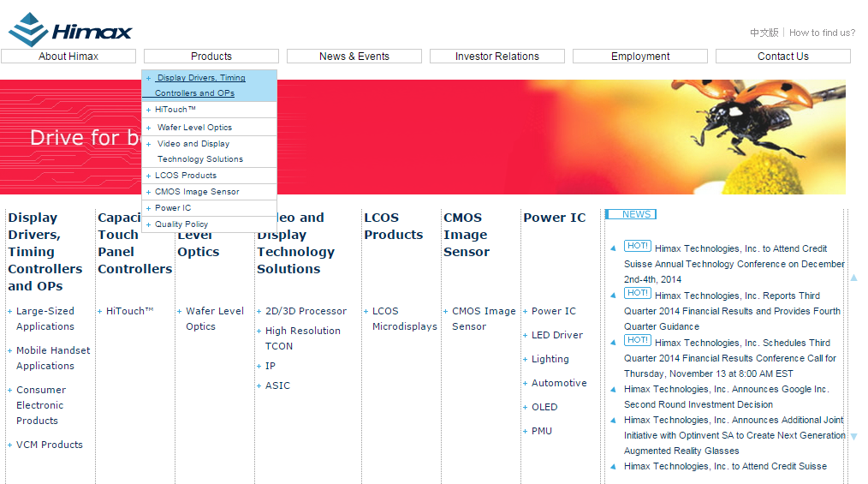Open IP link under Video and Display
Screen dimensions: 868x484
[x=271, y=366]
